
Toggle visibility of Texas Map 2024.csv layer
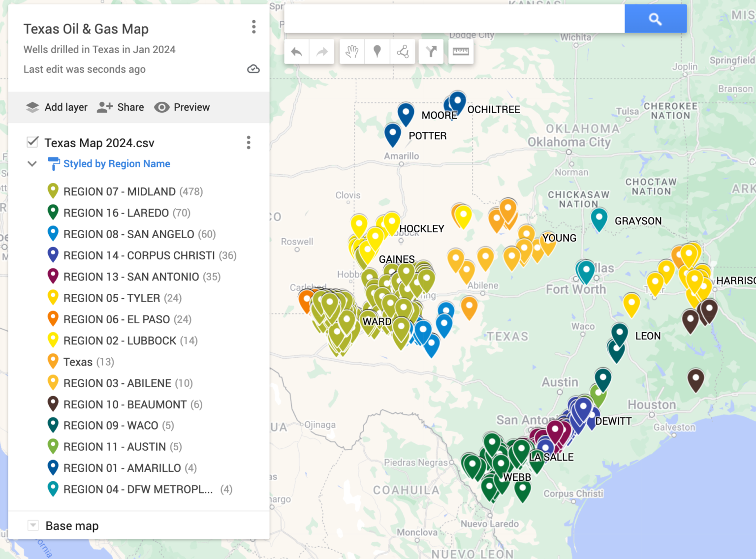32,142
